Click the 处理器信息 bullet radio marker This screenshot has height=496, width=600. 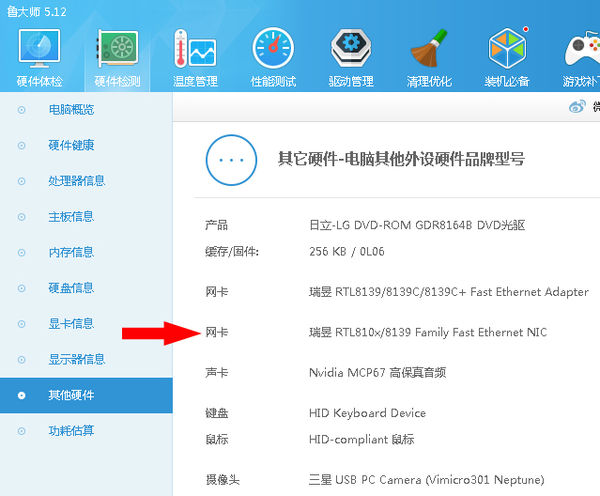21,181
